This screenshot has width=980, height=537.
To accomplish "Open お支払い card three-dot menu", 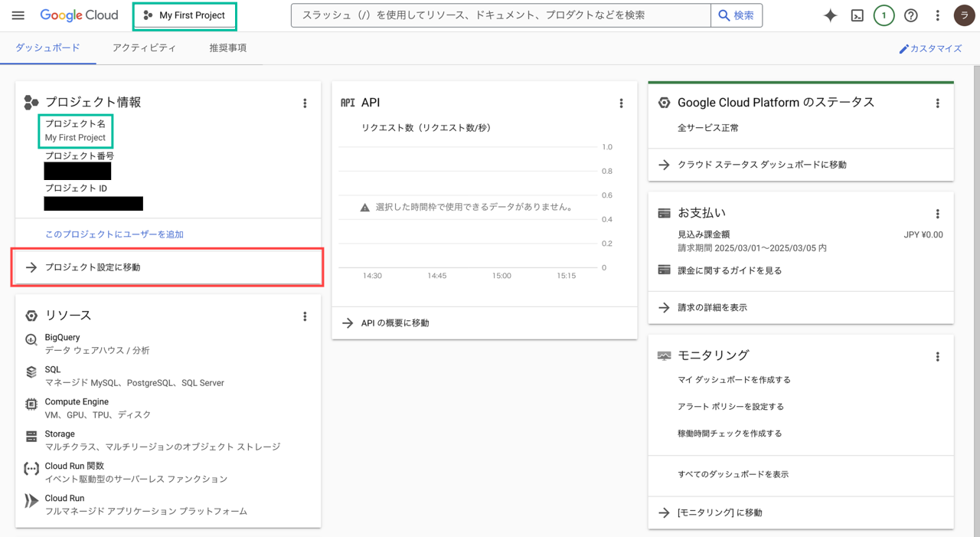I will 937,214.
